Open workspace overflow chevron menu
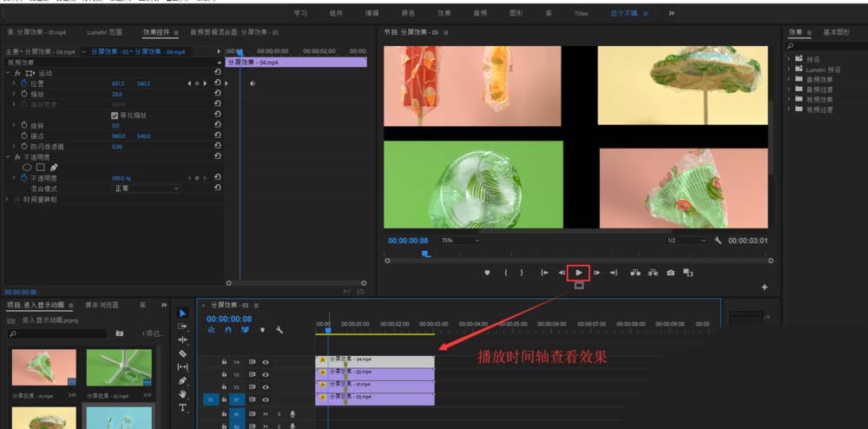Image resolution: width=868 pixels, height=429 pixels. click(x=672, y=13)
